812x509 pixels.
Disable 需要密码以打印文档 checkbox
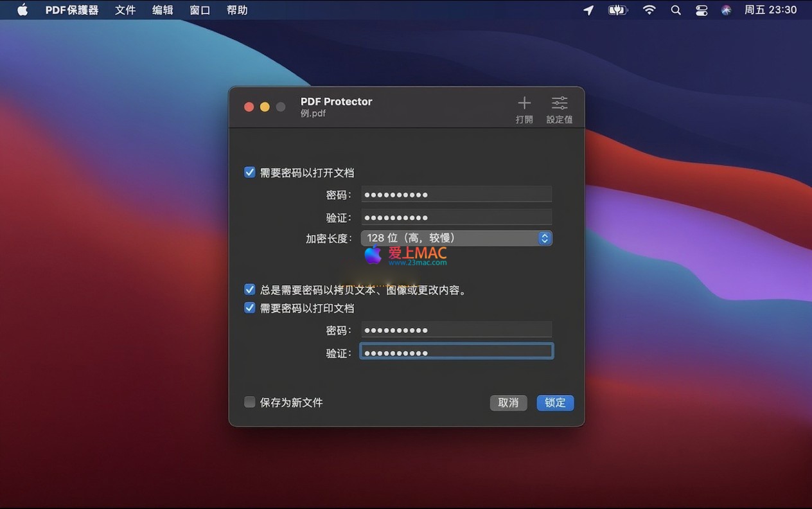tap(250, 308)
